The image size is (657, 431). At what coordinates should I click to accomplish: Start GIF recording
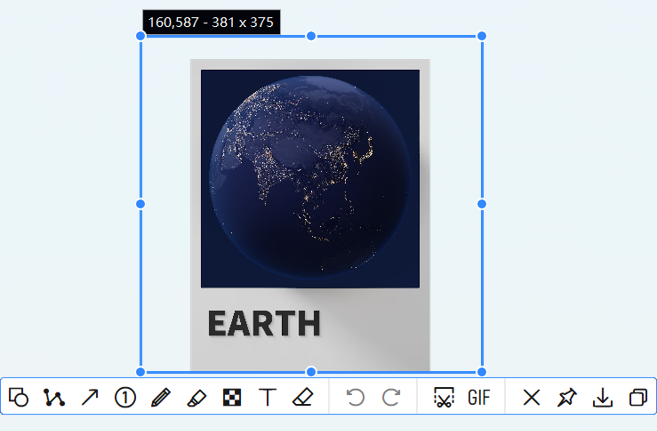479,397
